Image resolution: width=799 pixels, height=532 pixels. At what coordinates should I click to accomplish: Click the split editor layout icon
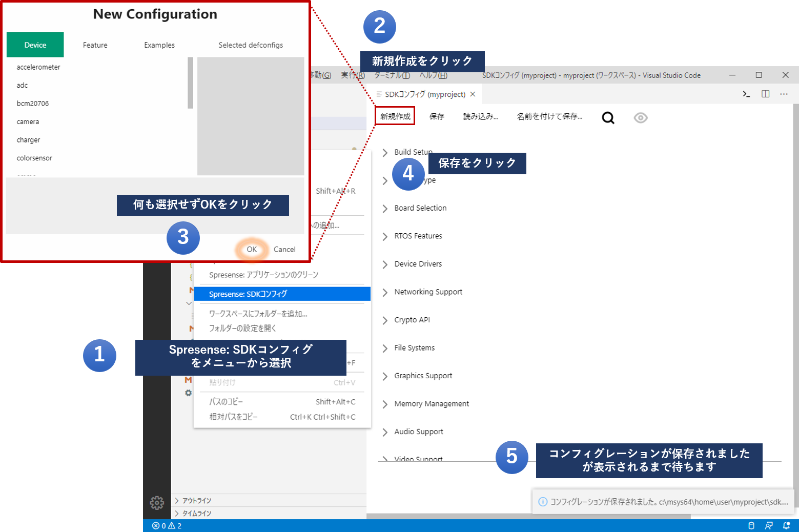point(765,94)
